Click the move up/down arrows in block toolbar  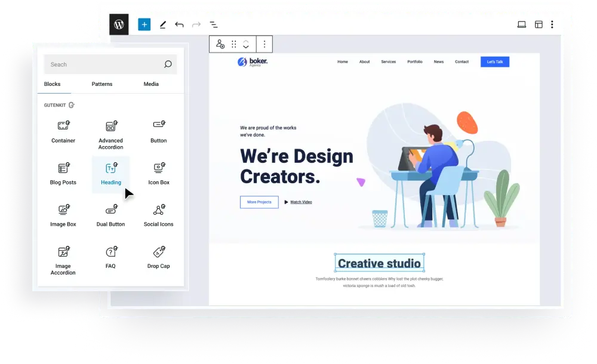pos(246,44)
